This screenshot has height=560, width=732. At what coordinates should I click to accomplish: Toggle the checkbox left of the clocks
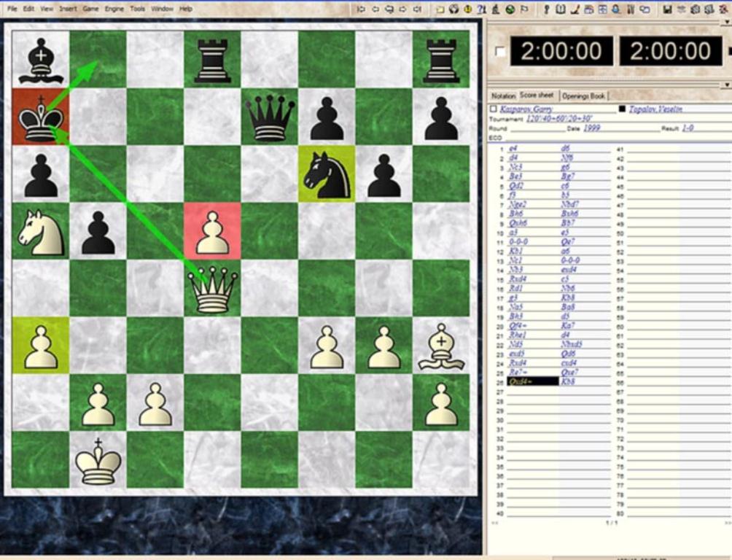pos(499,51)
